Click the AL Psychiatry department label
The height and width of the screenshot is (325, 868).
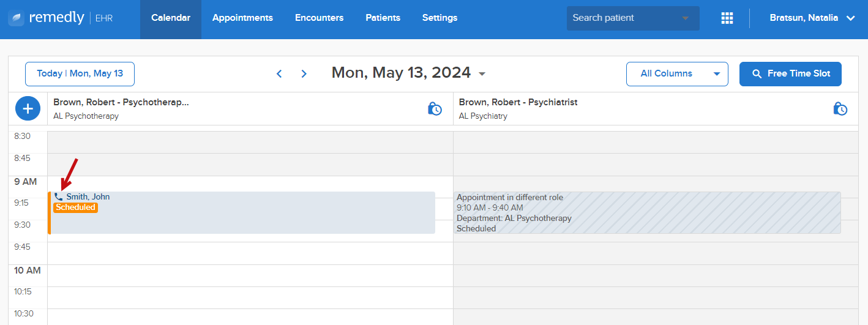(x=483, y=116)
